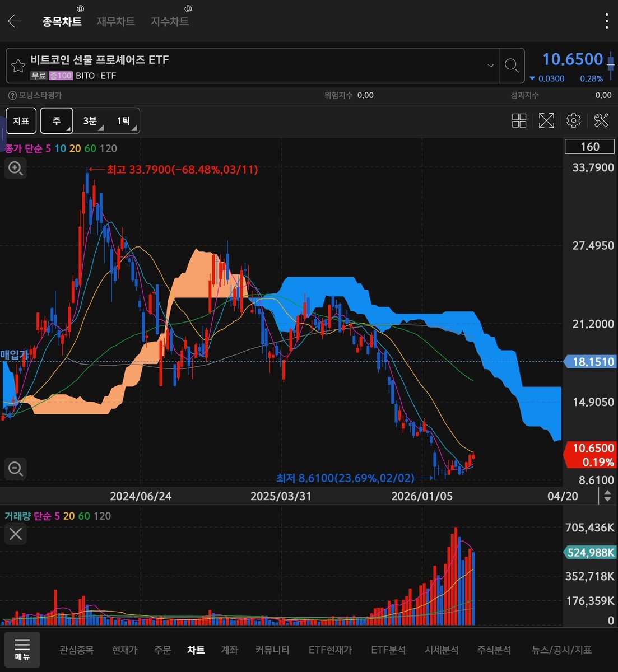This screenshot has height=672, width=618.
Task: Open the stock search magnifier
Action: pyautogui.click(x=511, y=66)
